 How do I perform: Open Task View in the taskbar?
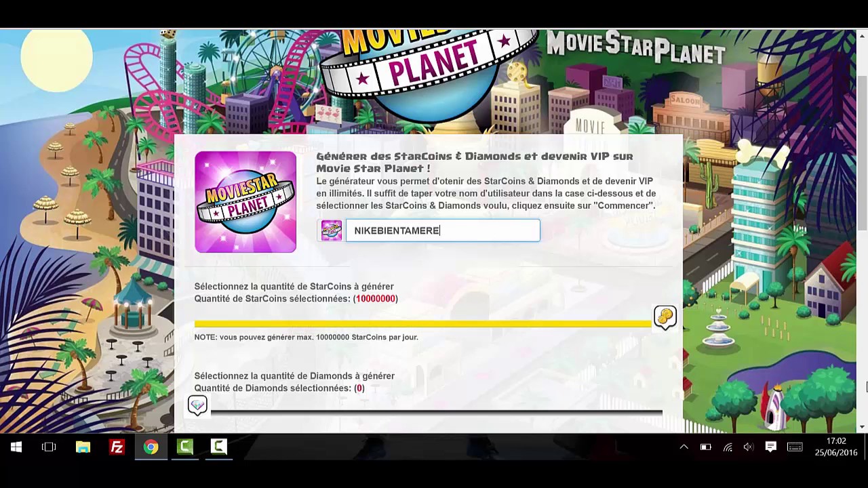pyautogui.click(x=49, y=447)
